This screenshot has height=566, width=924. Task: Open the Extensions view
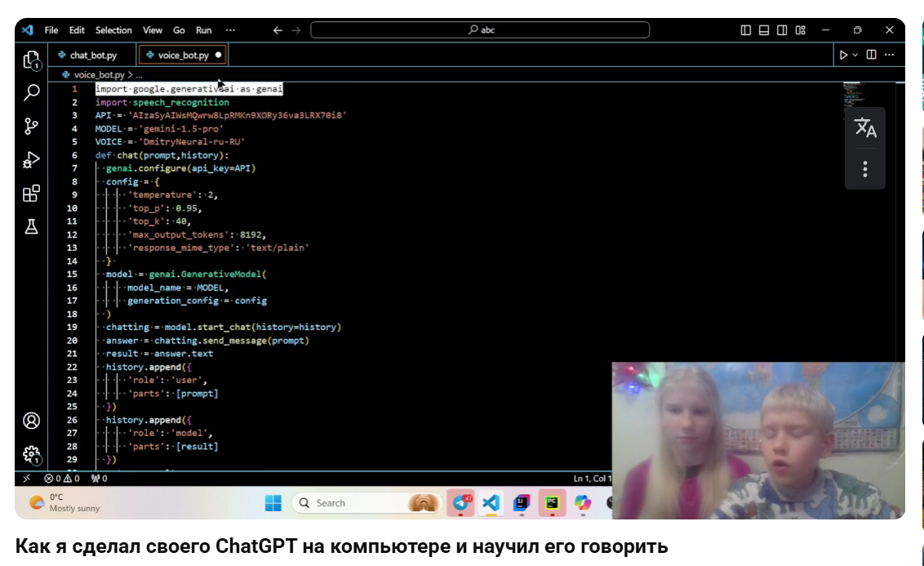(31, 194)
